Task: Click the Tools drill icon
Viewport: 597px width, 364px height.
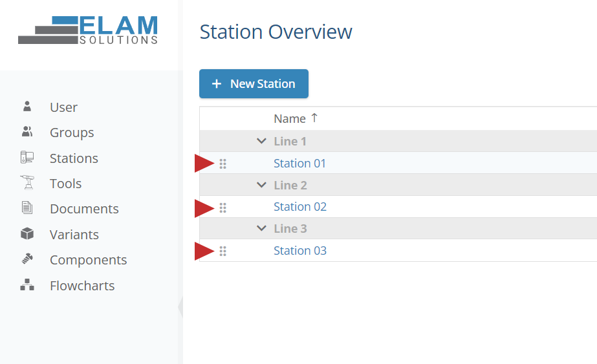Action: (x=27, y=183)
